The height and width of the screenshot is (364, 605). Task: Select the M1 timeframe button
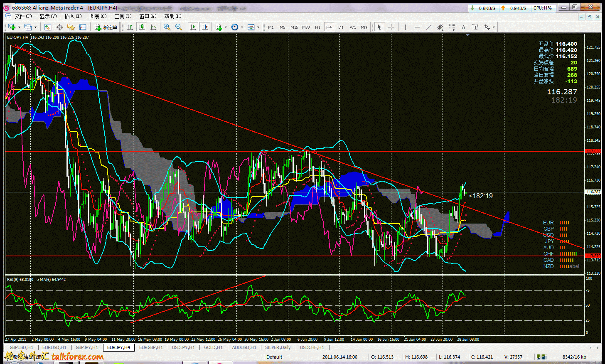click(x=271, y=27)
